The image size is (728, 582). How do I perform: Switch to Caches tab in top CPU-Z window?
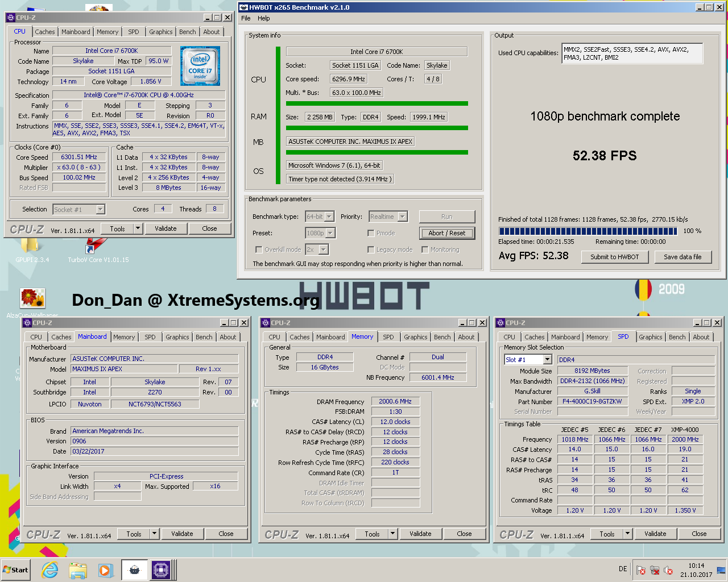click(45, 32)
